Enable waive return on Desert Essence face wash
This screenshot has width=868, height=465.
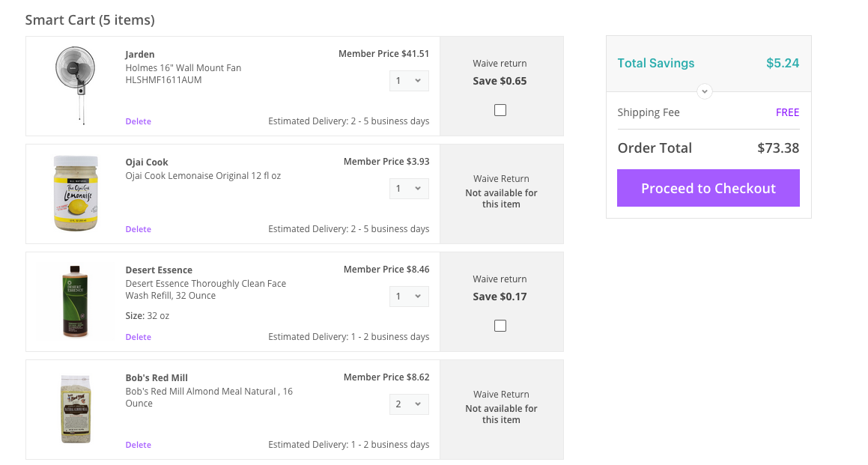[500, 325]
